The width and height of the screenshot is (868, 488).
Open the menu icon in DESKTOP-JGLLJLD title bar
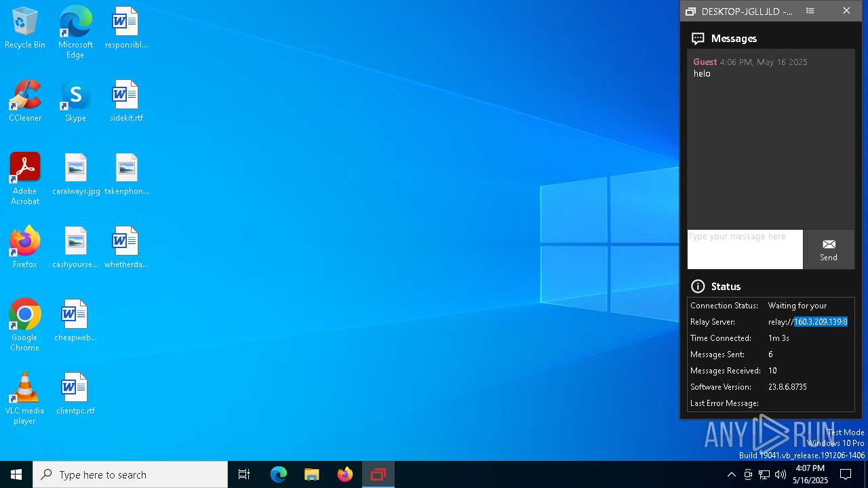click(x=810, y=11)
